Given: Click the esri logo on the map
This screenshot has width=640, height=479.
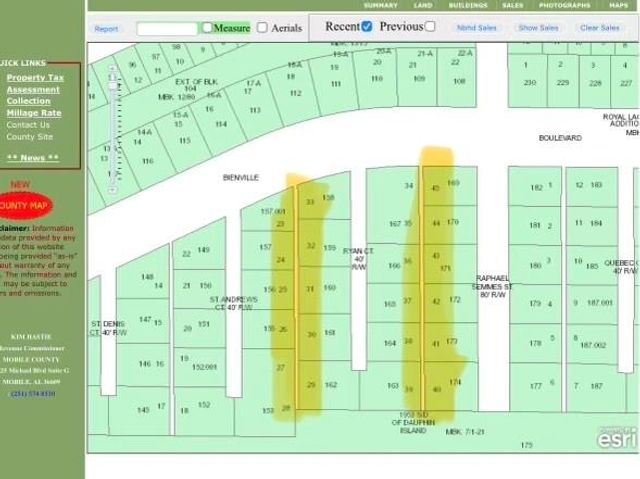Looking at the screenshot, I should pyautogui.click(x=615, y=436).
